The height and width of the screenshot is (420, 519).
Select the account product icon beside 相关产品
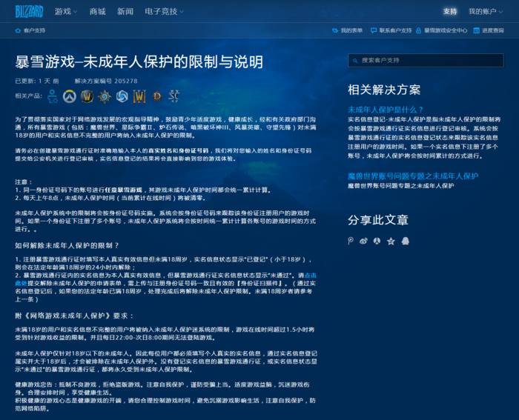coord(53,96)
